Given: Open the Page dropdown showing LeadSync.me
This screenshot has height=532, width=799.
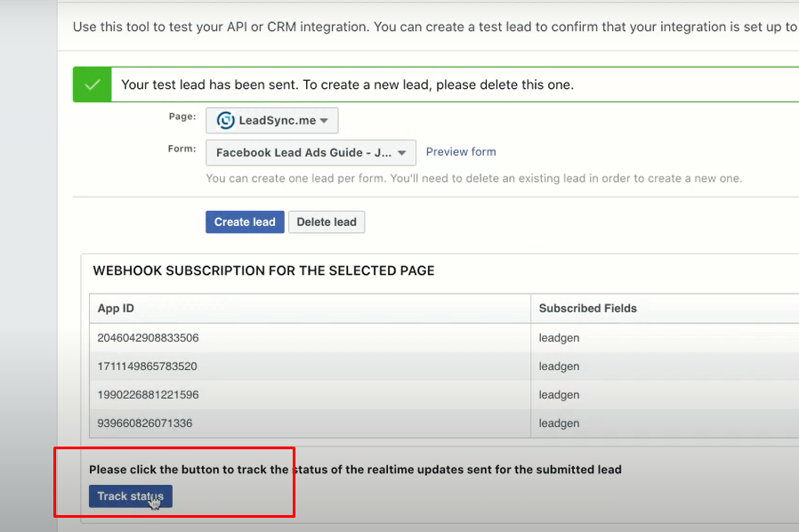Looking at the screenshot, I should pos(272,120).
